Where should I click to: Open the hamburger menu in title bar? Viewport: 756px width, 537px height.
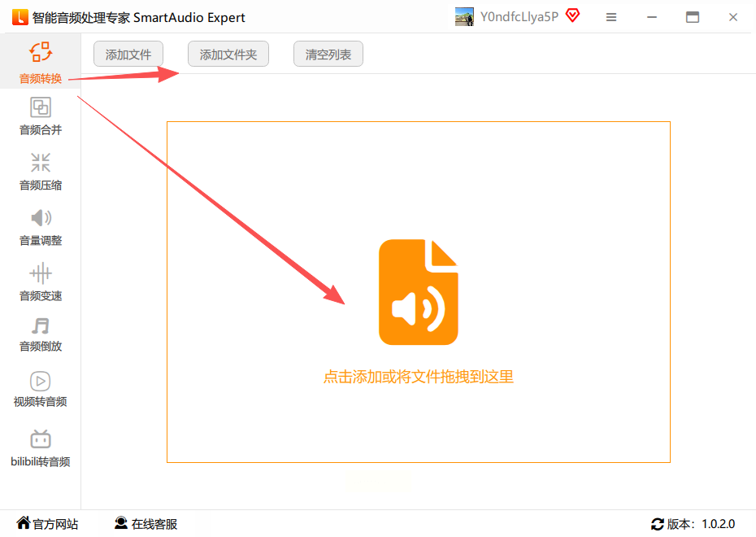tap(611, 17)
